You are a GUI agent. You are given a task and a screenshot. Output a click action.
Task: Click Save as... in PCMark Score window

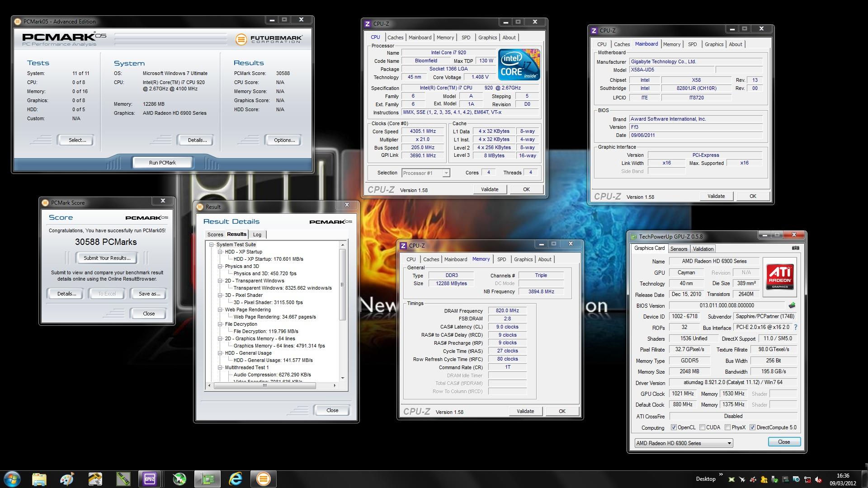[x=149, y=294]
